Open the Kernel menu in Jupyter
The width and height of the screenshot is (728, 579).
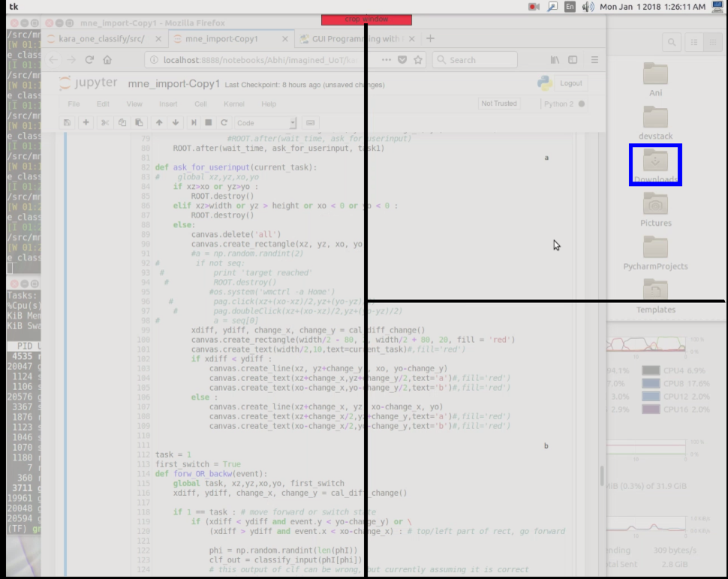pos(234,104)
